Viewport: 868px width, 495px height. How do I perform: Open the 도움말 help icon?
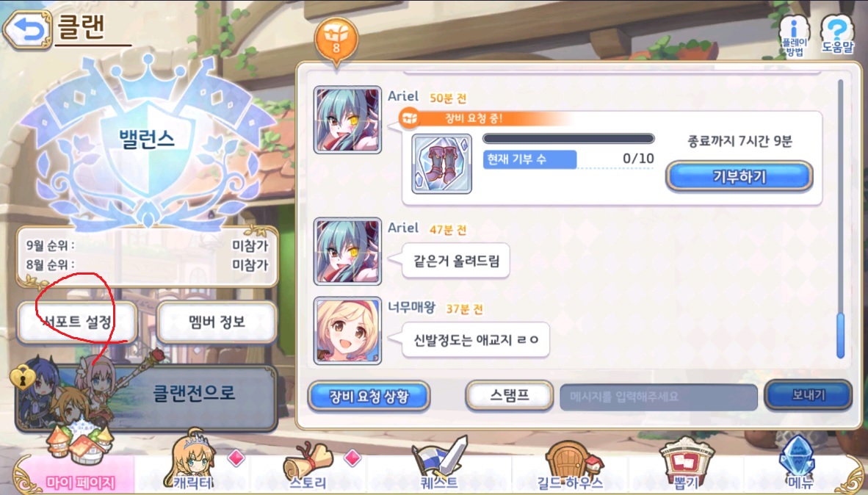pos(837,35)
